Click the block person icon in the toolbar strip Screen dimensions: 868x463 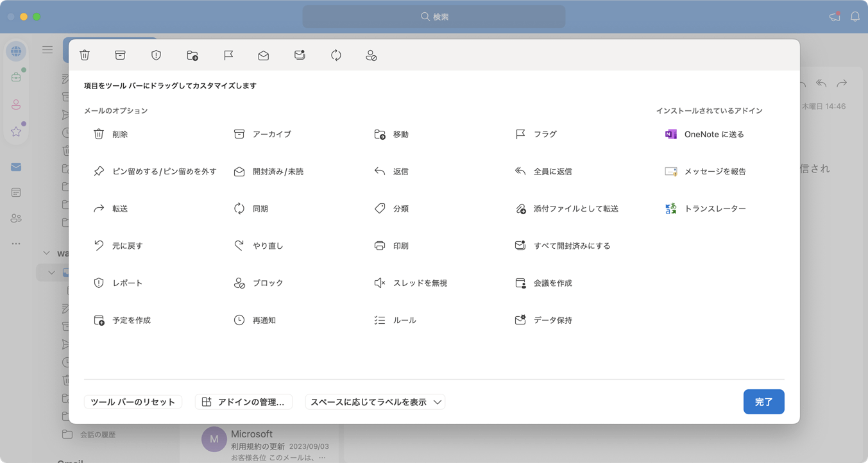[371, 56]
